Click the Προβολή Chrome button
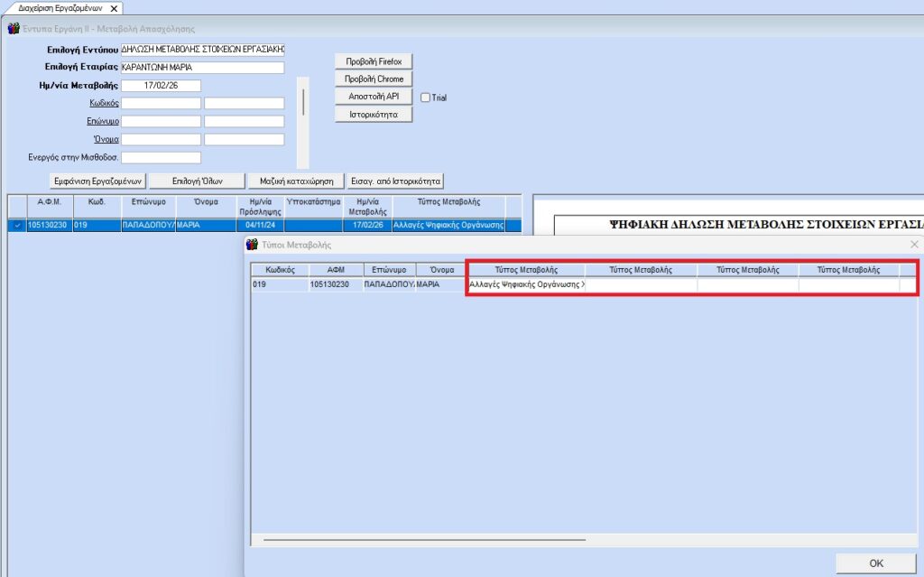The width and height of the screenshot is (924, 577). [374, 79]
